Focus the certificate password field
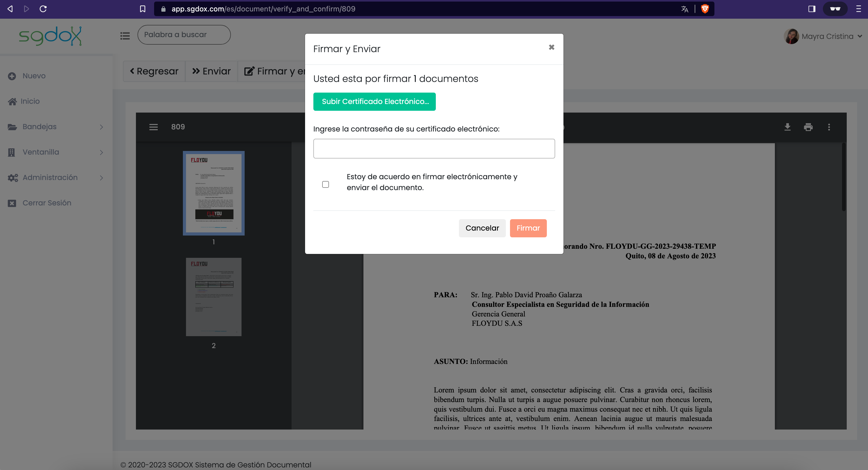The width and height of the screenshot is (868, 470). (x=434, y=149)
